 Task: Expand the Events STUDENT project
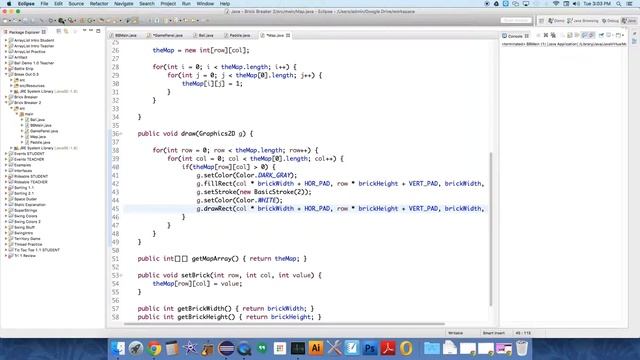(x=6, y=154)
